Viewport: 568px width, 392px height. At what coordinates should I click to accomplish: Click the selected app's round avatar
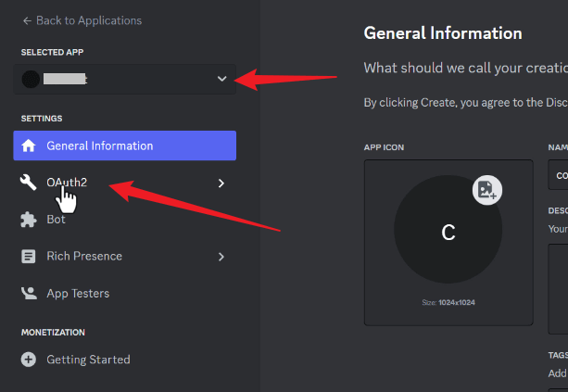(x=31, y=80)
